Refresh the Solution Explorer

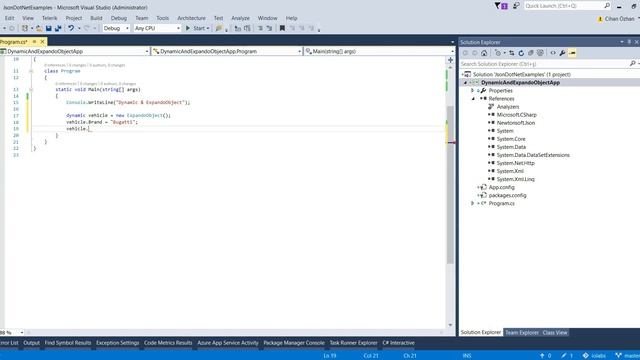(521, 53)
